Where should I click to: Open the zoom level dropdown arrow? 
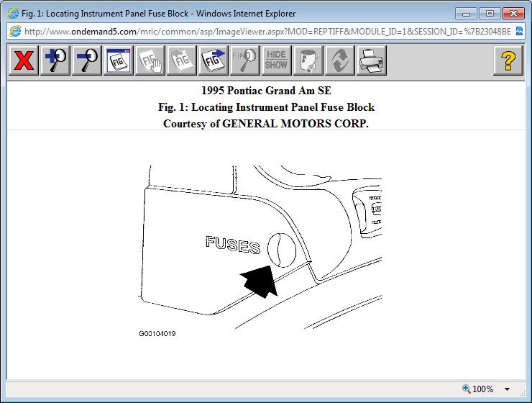(x=508, y=389)
